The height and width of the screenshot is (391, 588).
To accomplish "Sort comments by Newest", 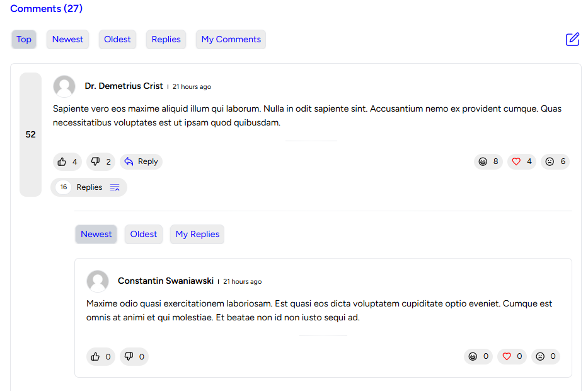I will (67, 39).
